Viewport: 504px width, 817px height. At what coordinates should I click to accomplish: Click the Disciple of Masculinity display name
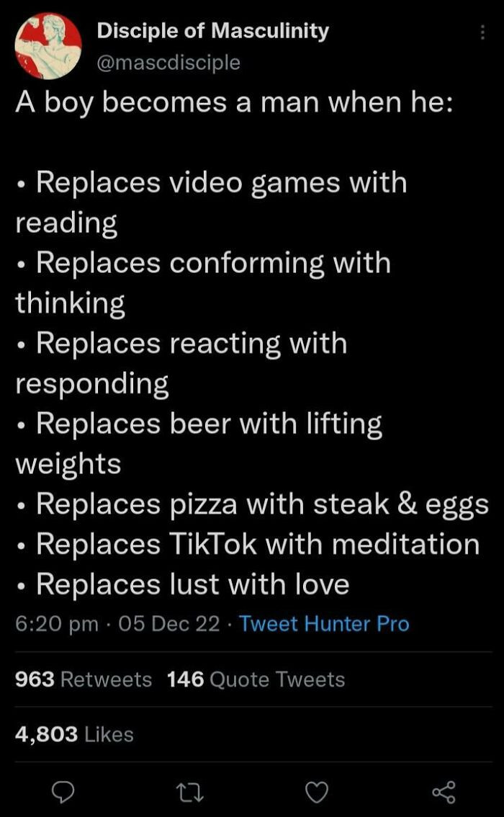[x=212, y=30]
